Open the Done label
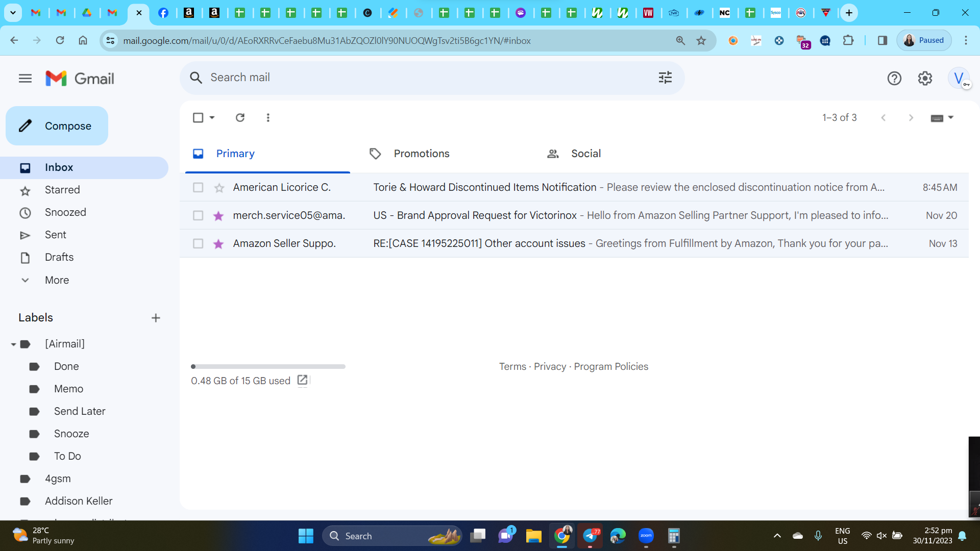Image resolution: width=980 pixels, height=551 pixels. point(66,367)
